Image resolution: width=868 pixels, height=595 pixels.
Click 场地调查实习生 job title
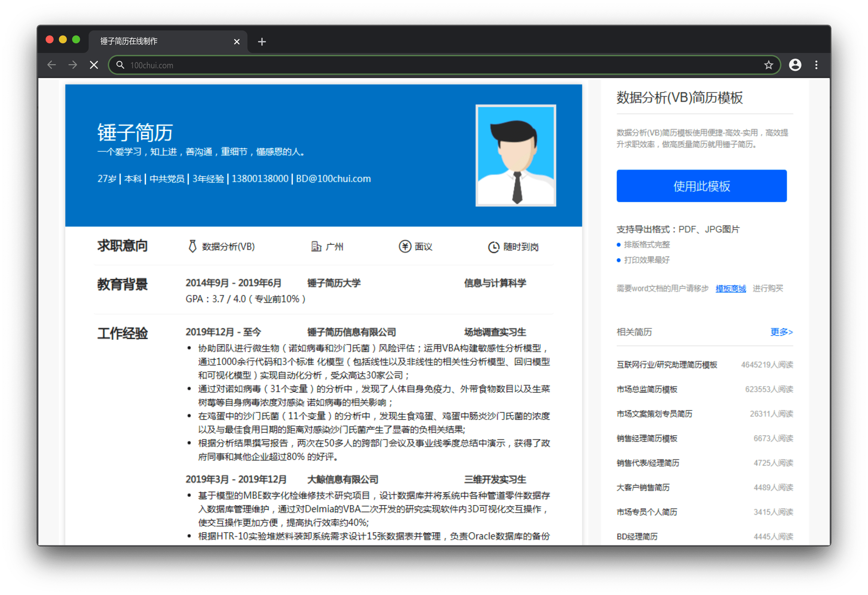(x=495, y=332)
